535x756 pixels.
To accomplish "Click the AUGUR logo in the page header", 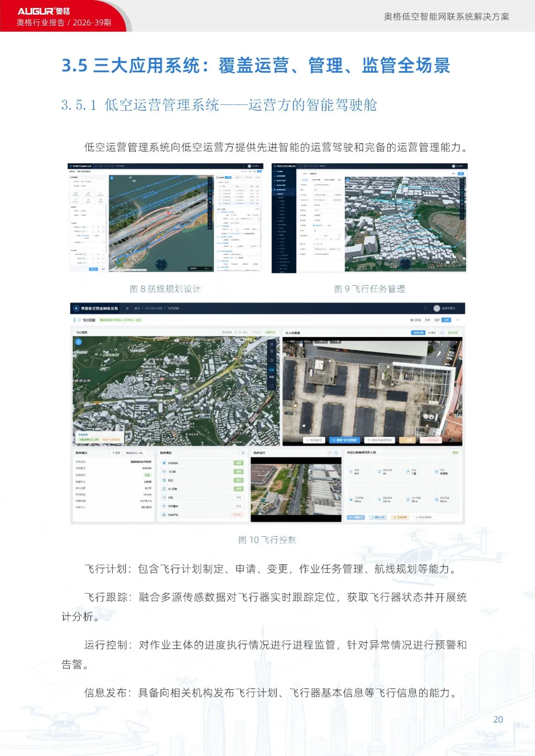I will pos(44,11).
